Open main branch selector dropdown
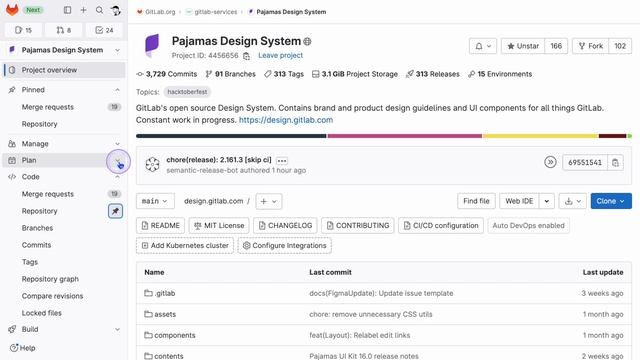The image size is (640, 360). (155, 201)
